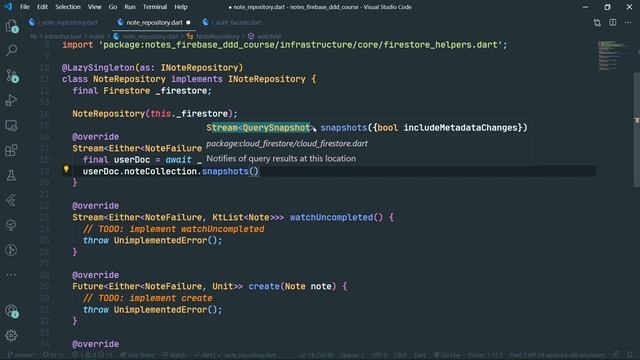Image resolution: width=640 pixels, height=360 pixels.
Task: Open the Run and Debug view
Action: tap(11, 100)
